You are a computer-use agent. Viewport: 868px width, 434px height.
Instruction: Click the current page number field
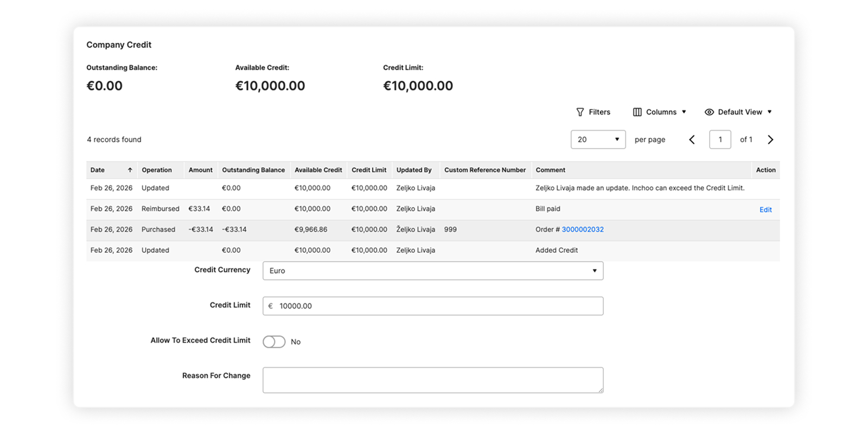click(720, 140)
